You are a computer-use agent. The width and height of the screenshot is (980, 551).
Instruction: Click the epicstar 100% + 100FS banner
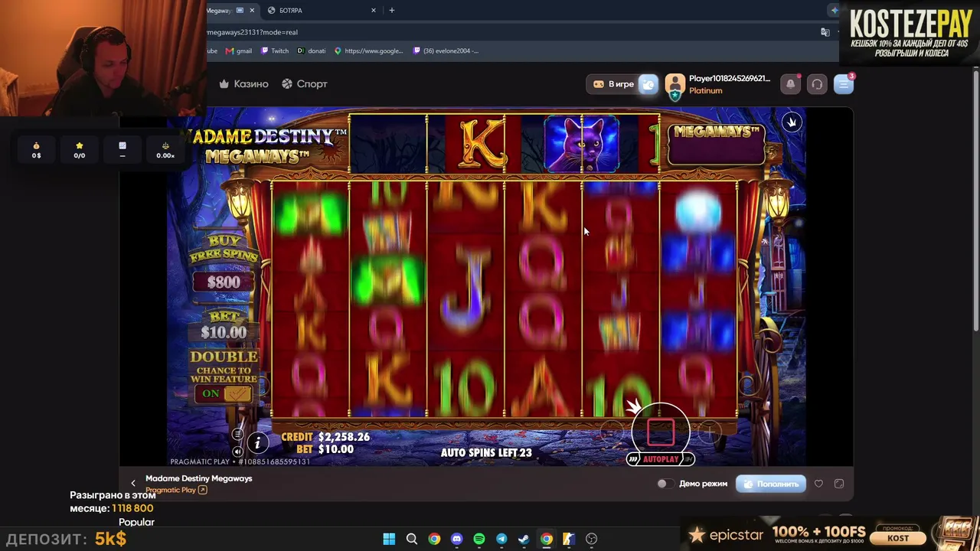(831, 534)
